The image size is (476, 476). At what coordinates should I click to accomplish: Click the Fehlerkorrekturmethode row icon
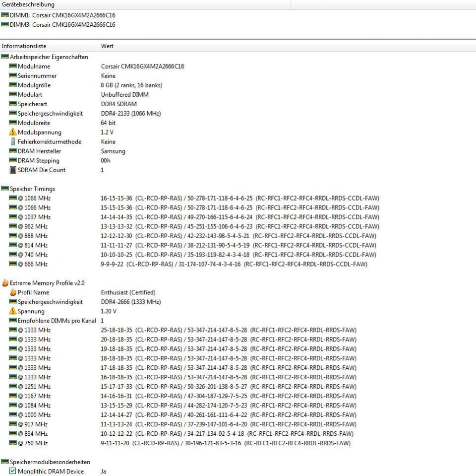[13, 141]
